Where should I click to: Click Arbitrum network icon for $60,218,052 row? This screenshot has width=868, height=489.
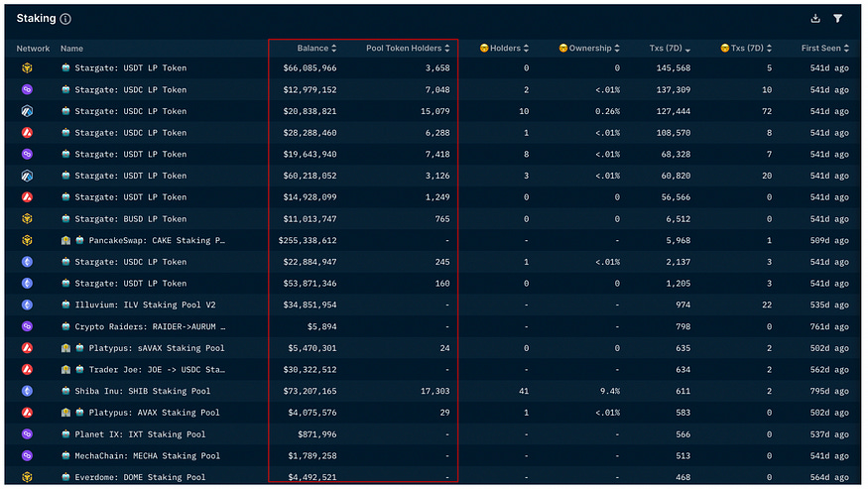pyautogui.click(x=27, y=176)
